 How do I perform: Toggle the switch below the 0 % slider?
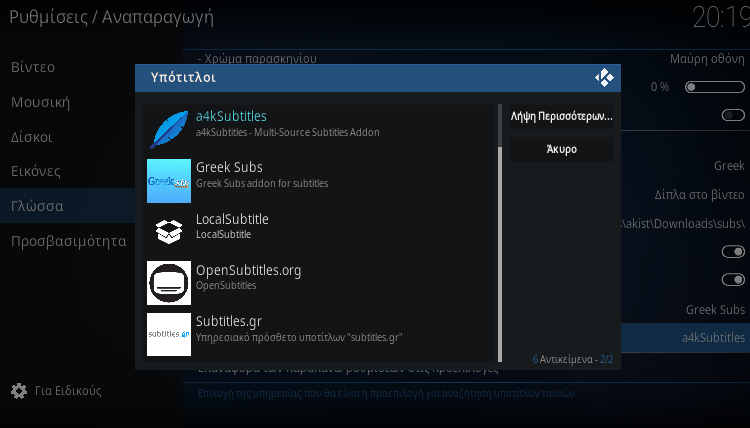tap(733, 115)
